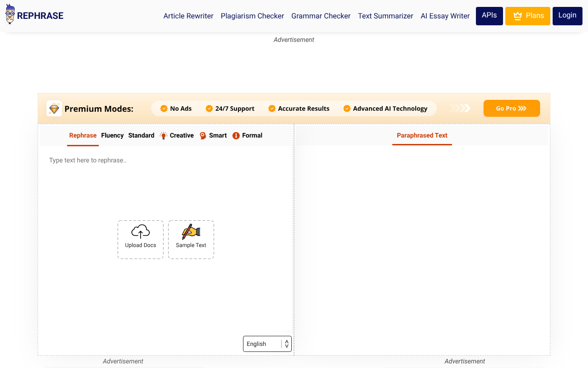
Task: Click the Formal mode exclamation icon
Action: click(x=236, y=136)
